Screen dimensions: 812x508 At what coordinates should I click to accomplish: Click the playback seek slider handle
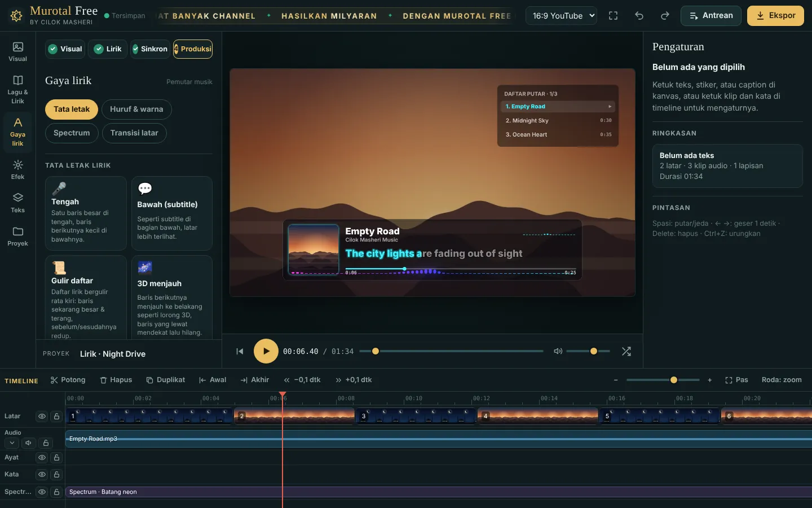pyautogui.click(x=376, y=351)
